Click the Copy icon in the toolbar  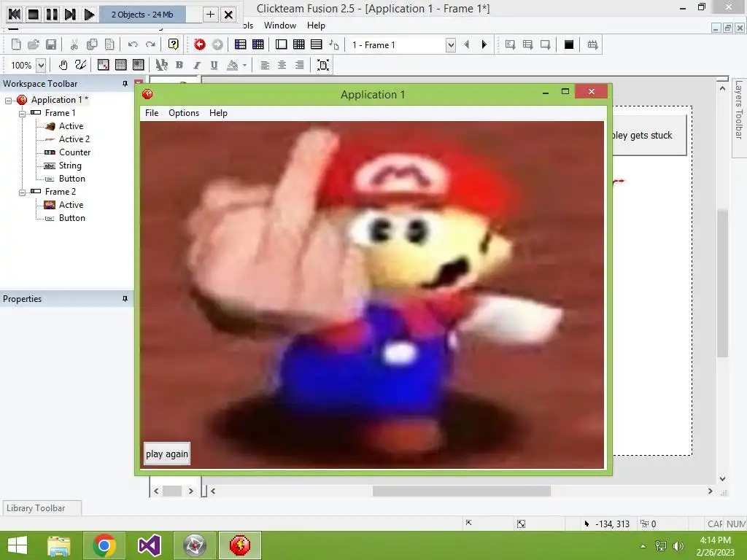[x=92, y=44]
